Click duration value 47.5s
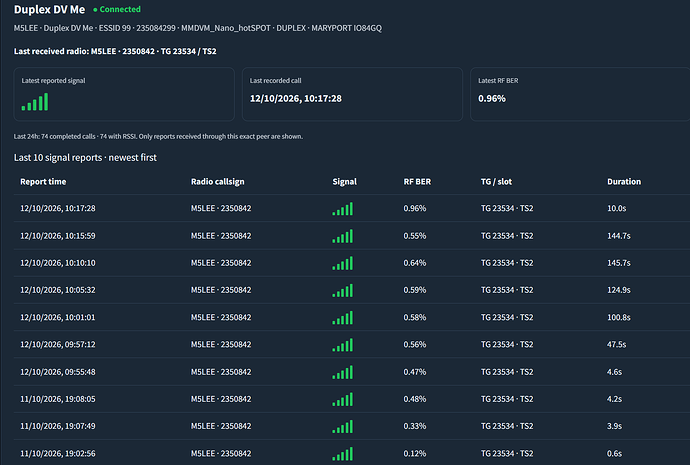The image size is (690, 465). (x=617, y=345)
